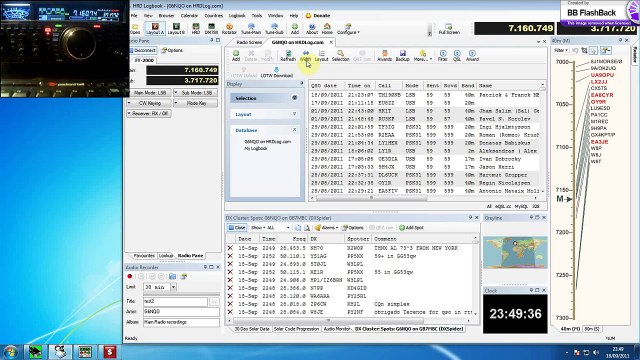Screen dimensions: 640x360
Task: Go to Home icon in toolbar
Action: [x=327, y=29]
